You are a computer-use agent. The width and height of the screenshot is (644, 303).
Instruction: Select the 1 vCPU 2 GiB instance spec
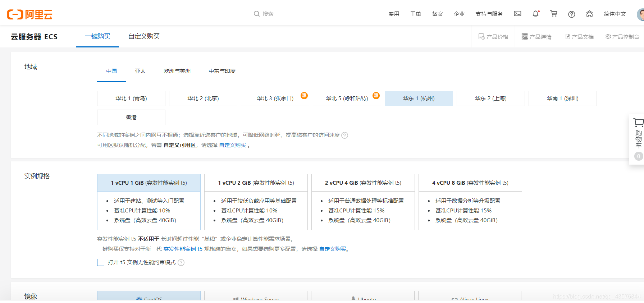256,202
